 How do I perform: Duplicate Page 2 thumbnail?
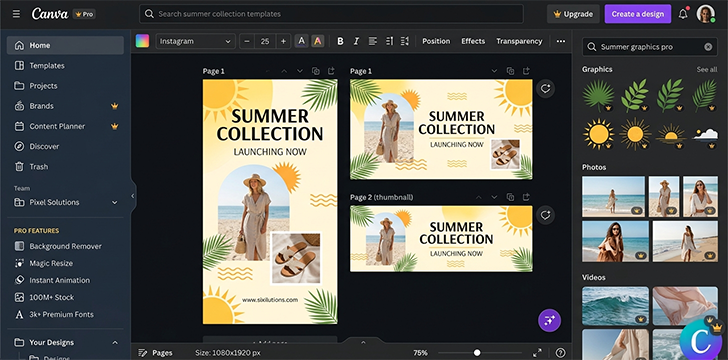[x=510, y=197]
